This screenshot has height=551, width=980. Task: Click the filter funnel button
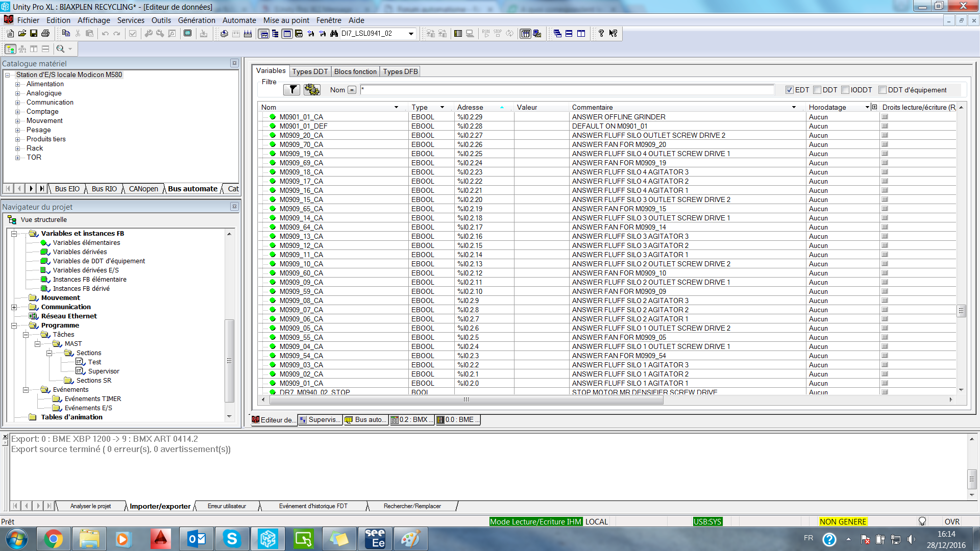pyautogui.click(x=292, y=90)
